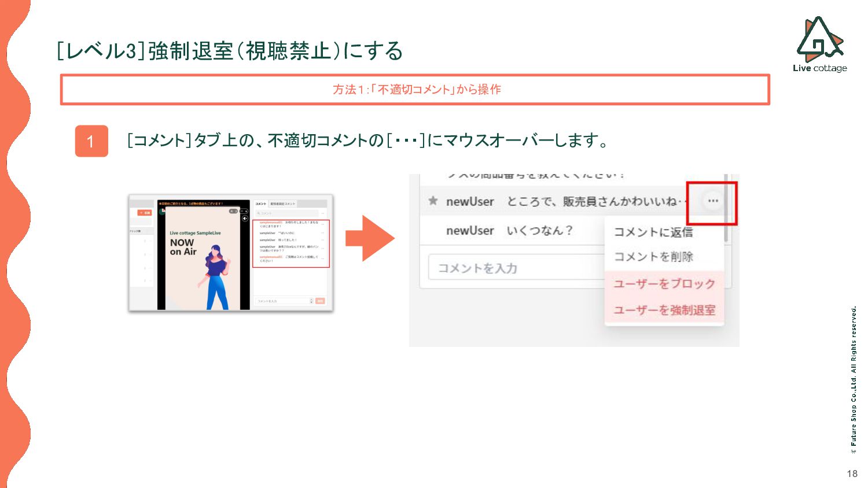Screen dimensions: 868x488
Task: Click the small comment input in the thumbnail screenshot
Action: point(284,301)
